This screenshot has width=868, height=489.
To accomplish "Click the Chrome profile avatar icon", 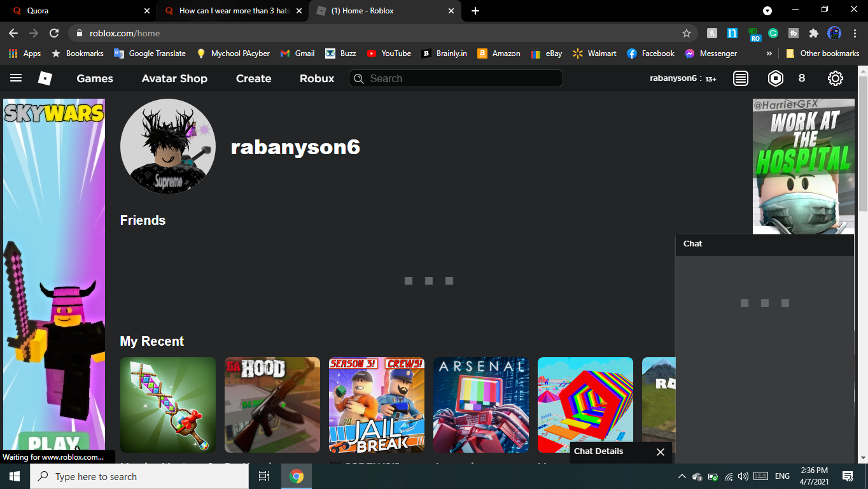I will tap(834, 33).
